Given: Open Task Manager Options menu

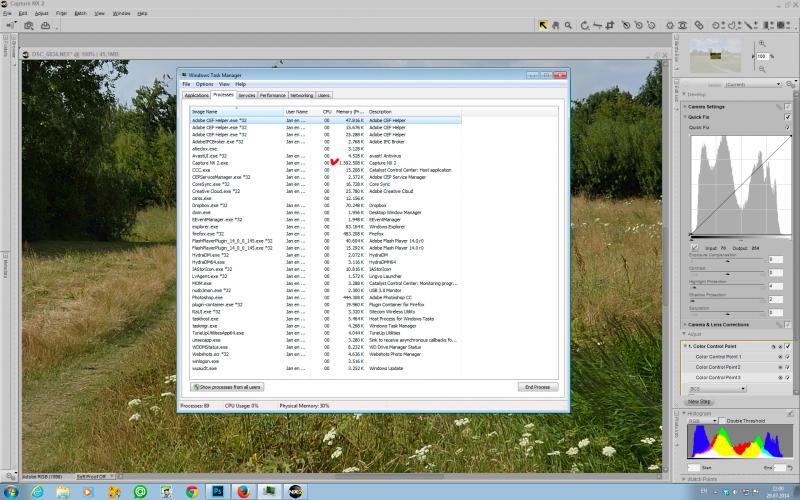Looking at the screenshot, I should [x=204, y=84].
